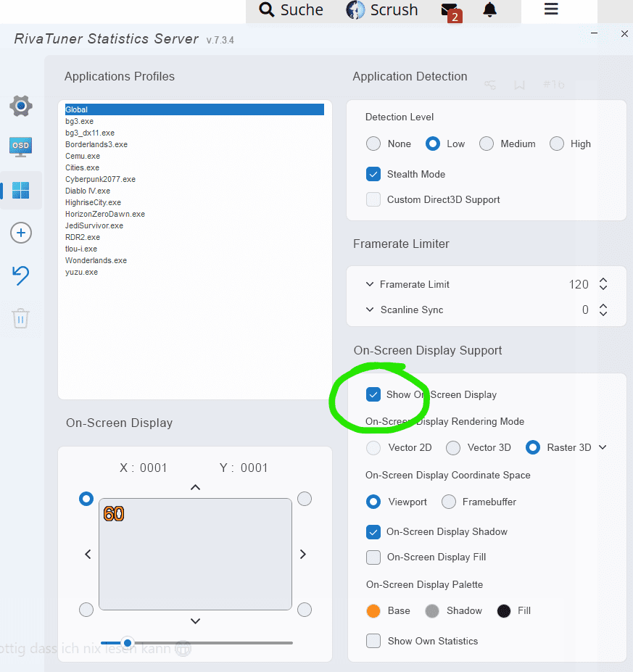633x672 pixels.
Task: Open the mail inbox icon
Action: 450,10
